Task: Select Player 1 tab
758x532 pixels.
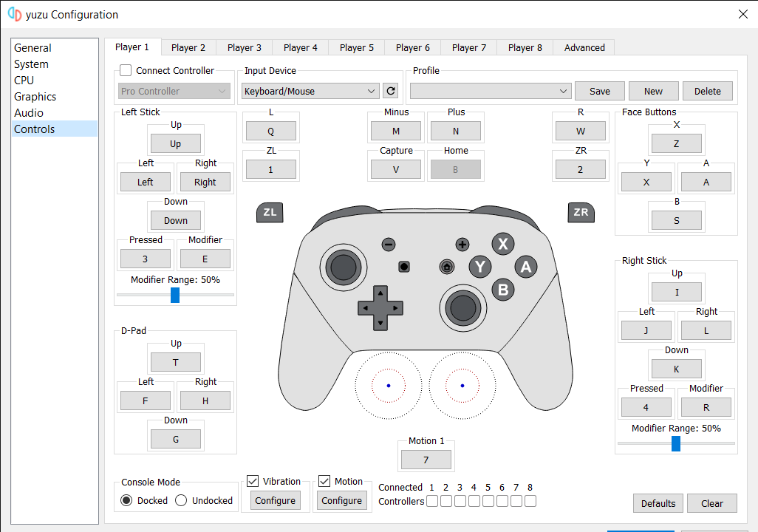Action: click(x=132, y=47)
